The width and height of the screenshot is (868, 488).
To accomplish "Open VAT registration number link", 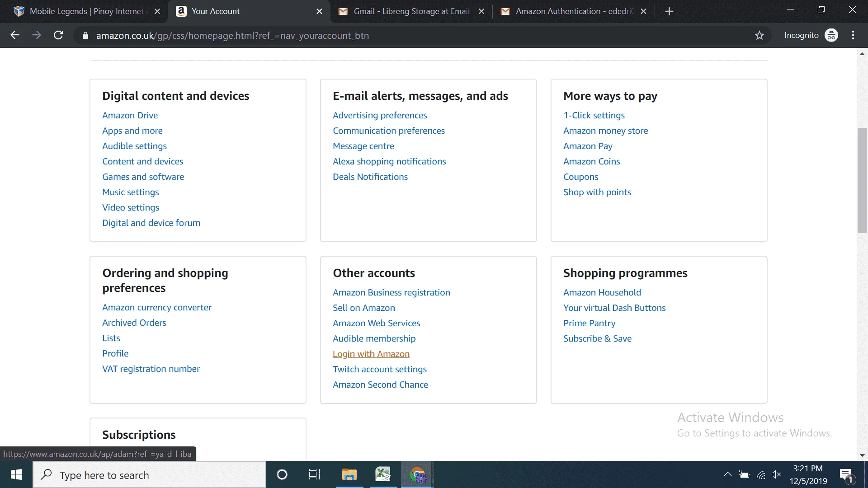I will (151, 369).
